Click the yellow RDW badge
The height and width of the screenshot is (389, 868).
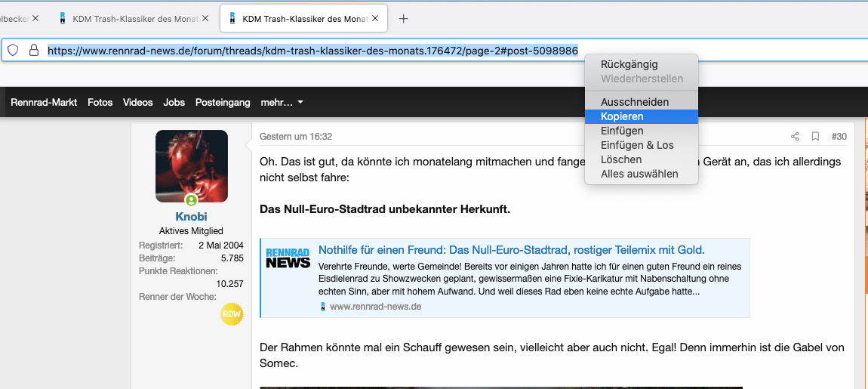pos(231,314)
